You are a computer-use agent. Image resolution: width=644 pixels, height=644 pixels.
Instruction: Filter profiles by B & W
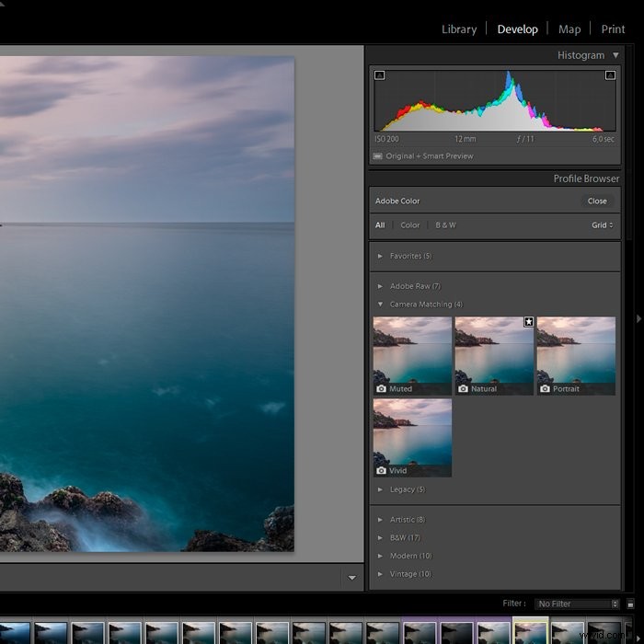click(445, 225)
